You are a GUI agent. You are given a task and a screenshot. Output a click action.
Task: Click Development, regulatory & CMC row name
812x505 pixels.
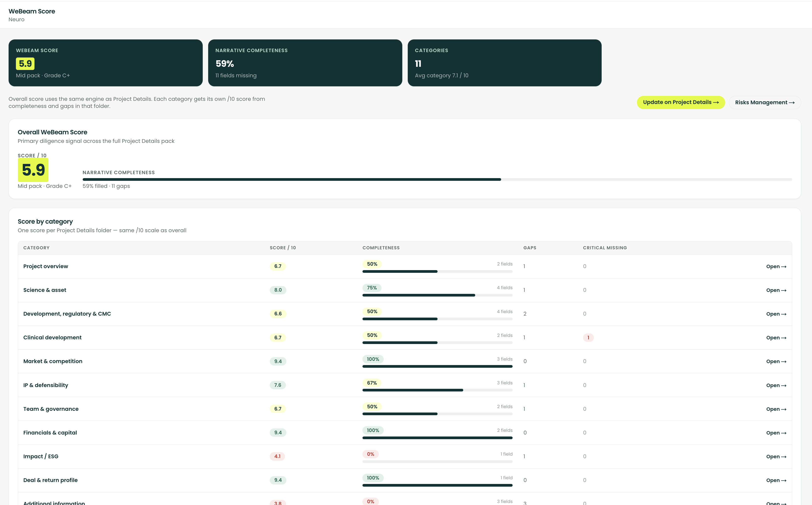(x=67, y=314)
